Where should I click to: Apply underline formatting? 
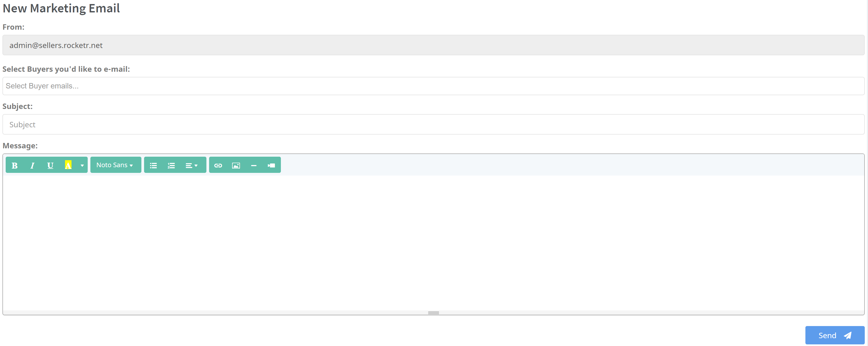[50, 165]
